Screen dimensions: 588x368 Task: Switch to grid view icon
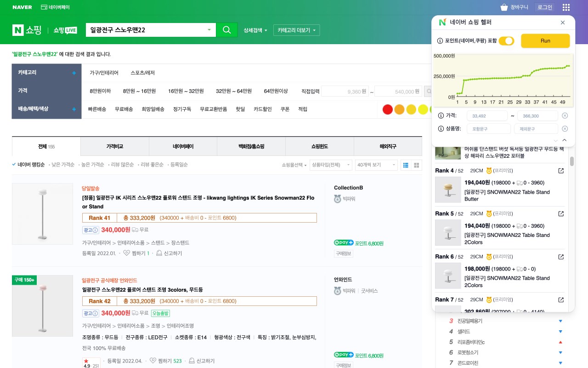[417, 165]
